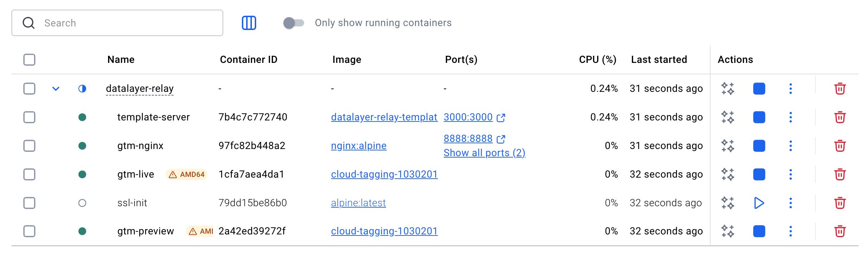868x253 pixels.
Task: Open the nginx:alpine image link
Action: click(x=359, y=146)
